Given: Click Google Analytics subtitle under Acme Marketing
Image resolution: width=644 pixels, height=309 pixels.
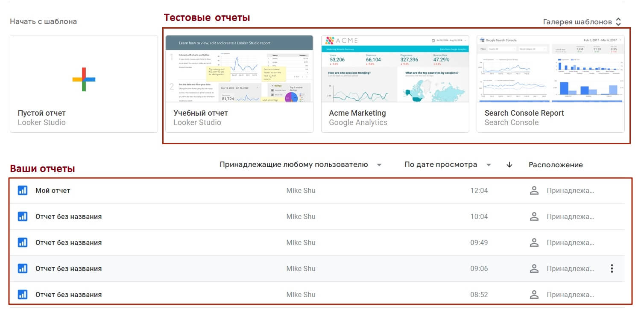Looking at the screenshot, I should (x=358, y=122).
